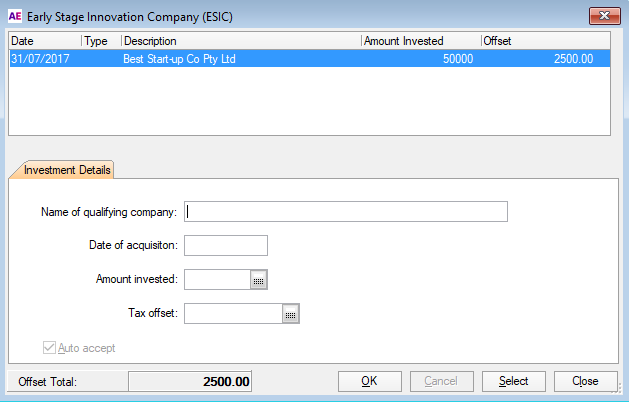Screen dimensions: 629x402
Task: Open calculator button beside Tax offset field
Action: pos(290,314)
